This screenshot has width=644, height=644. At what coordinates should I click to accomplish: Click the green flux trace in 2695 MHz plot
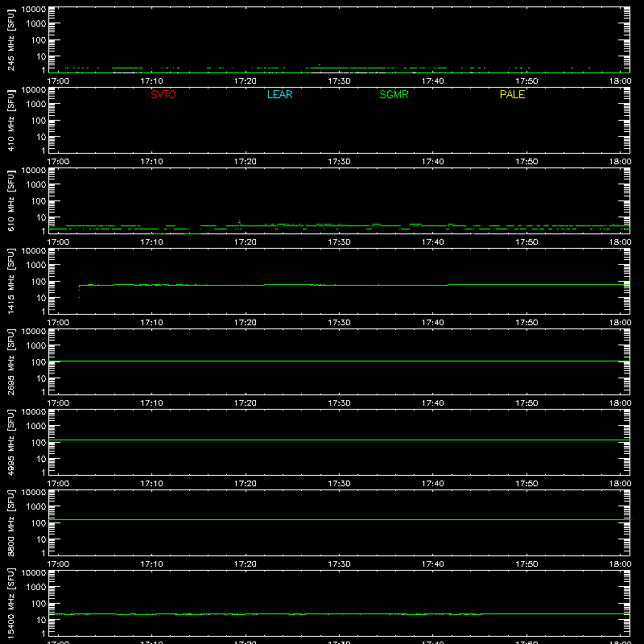pos(339,361)
